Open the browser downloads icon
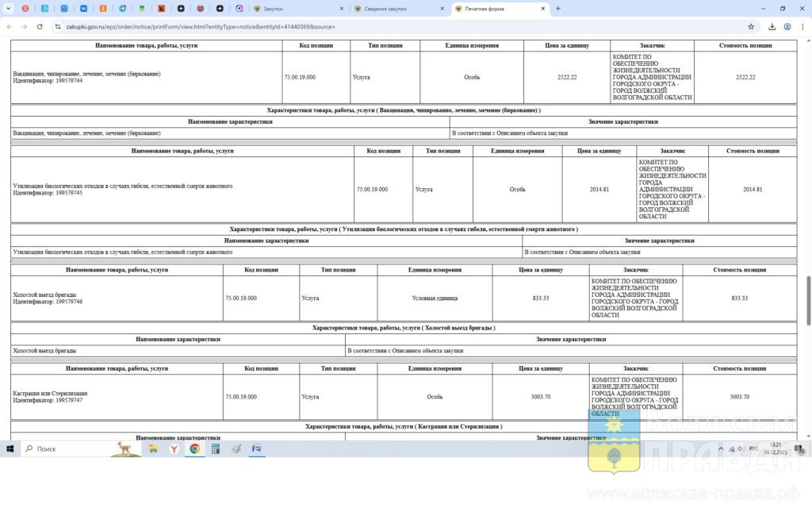812x508 pixels. (772, 26)
